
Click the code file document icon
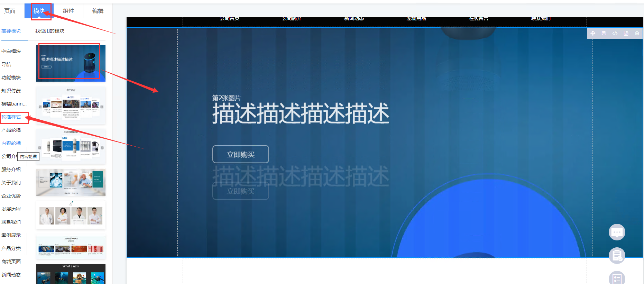626,33
